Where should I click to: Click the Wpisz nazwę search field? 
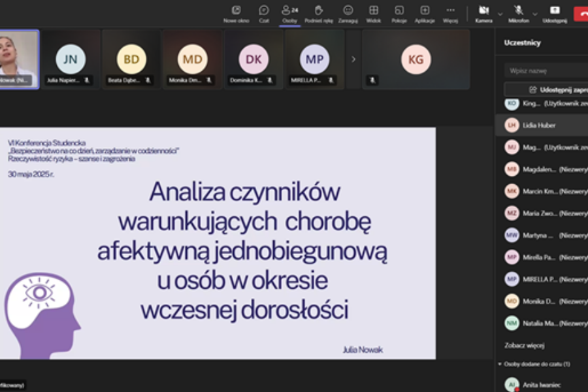(546, 71)
